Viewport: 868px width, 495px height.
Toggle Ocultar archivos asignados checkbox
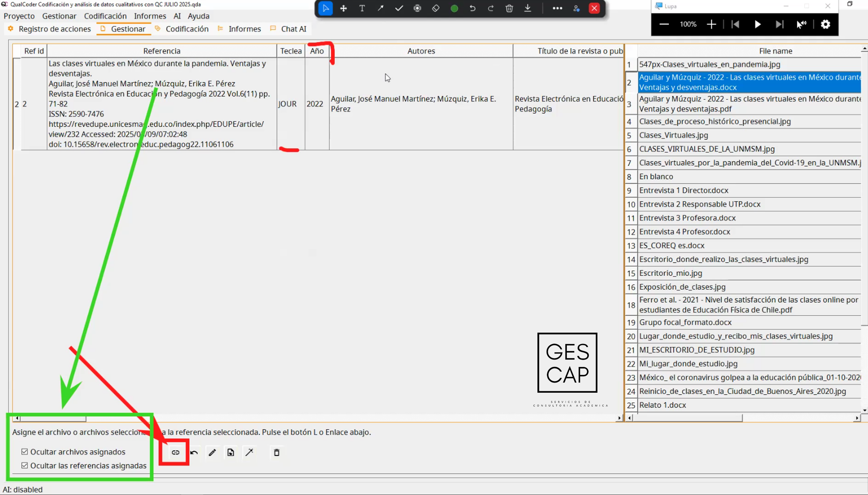click(24, 451)
